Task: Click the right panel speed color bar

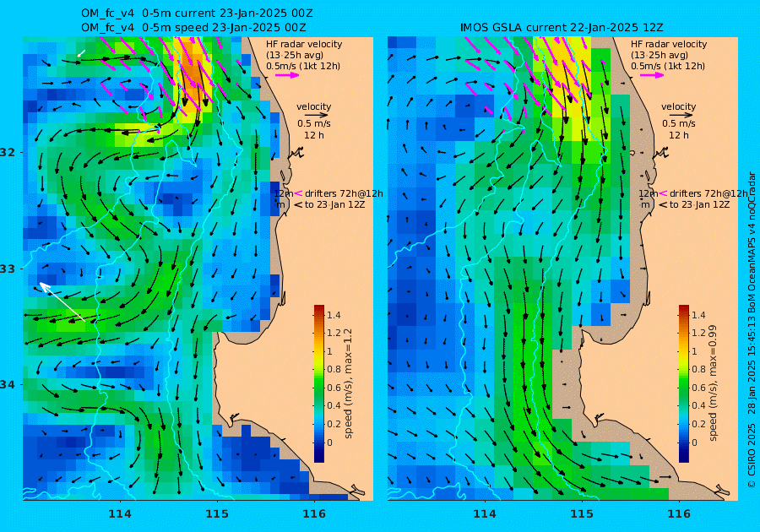Action: tap(683, 383)
